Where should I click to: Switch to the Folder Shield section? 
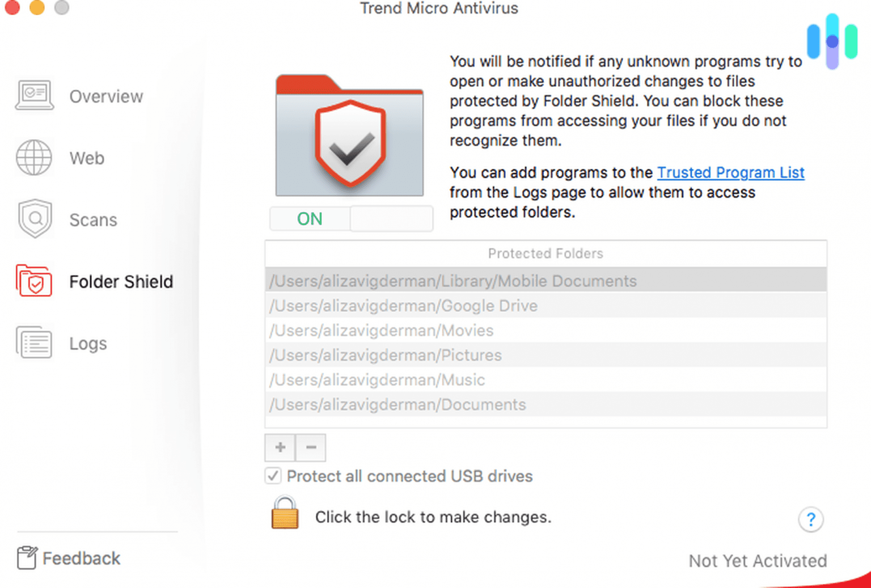pyautogui.click(x=121, y=281)
